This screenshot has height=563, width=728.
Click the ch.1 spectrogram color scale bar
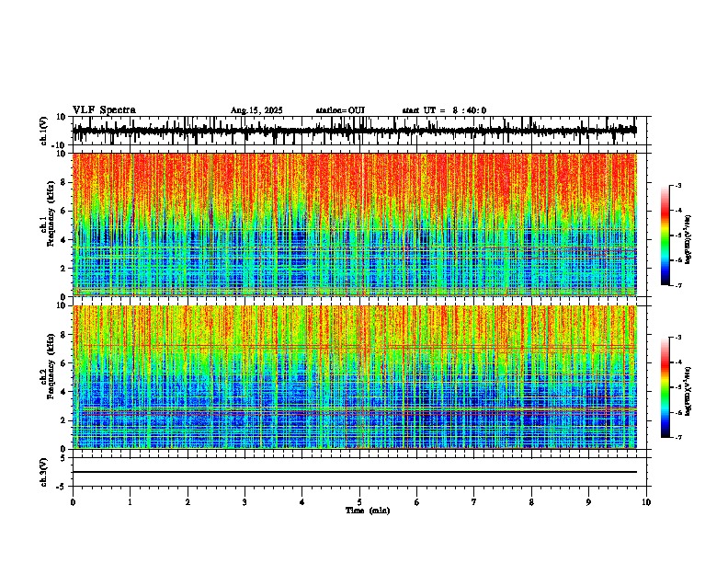pos(665,236)
